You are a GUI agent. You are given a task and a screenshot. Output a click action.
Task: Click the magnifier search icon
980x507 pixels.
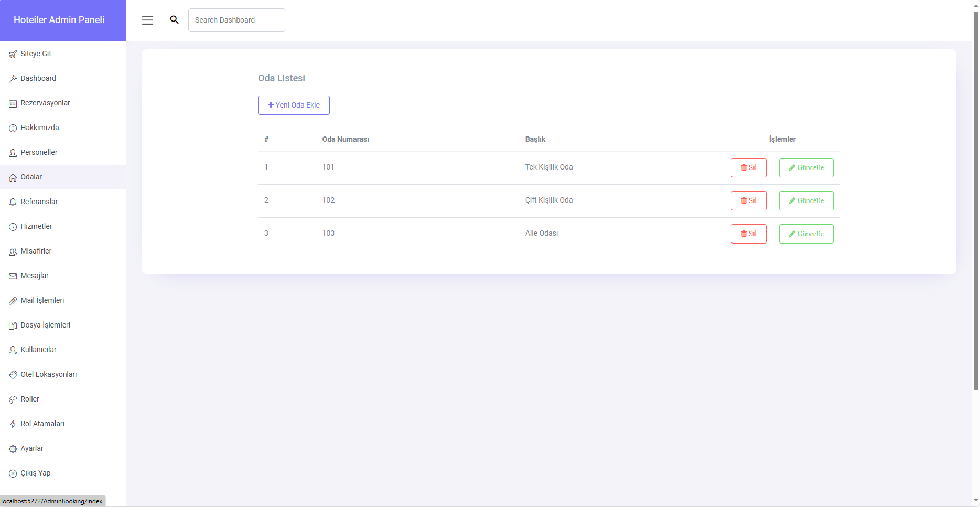175,20
